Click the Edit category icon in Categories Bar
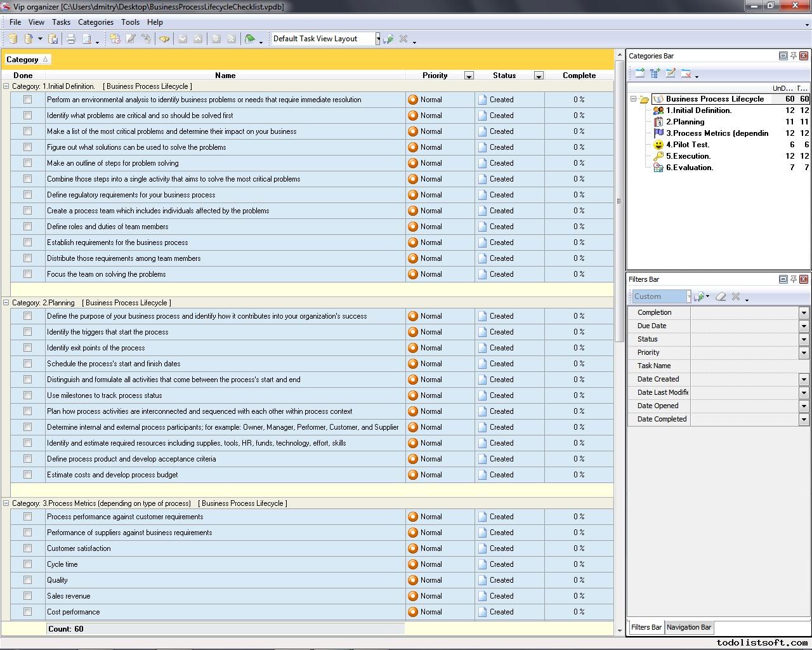812x650 pixels. coord(671,74)
